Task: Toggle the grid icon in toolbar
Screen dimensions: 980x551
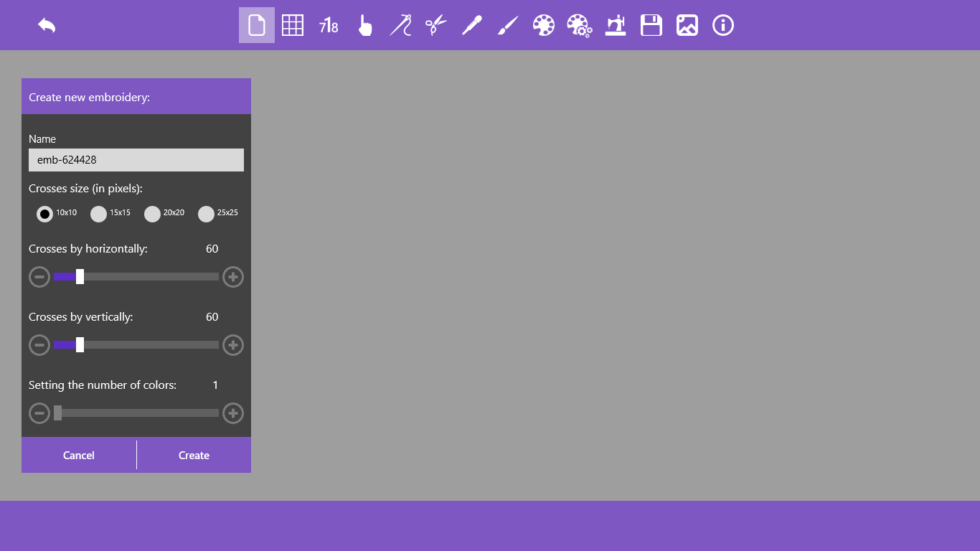Action: 293,25
